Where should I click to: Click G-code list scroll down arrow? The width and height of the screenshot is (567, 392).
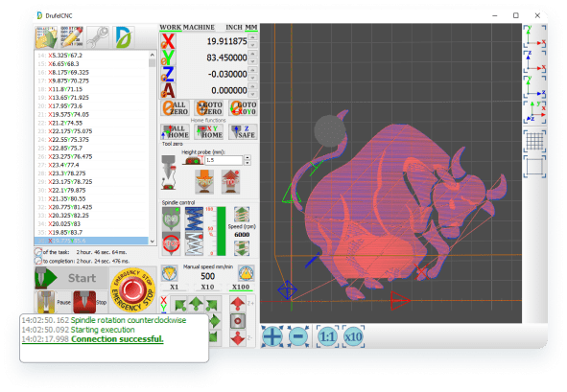click(x=152, y=241)
